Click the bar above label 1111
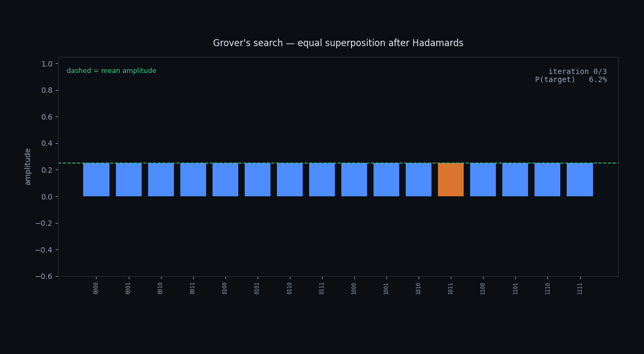 (580, 180)
